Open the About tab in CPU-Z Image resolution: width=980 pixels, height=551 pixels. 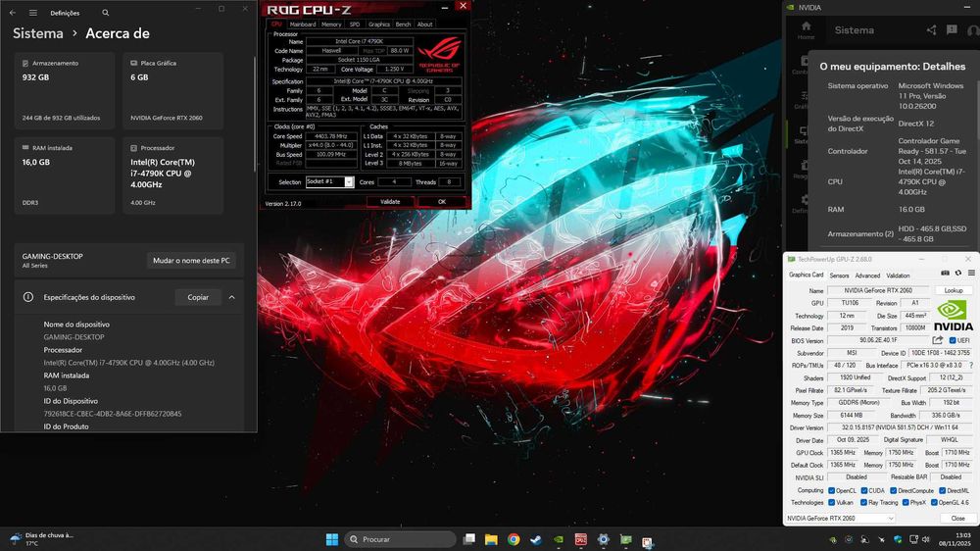425,25
